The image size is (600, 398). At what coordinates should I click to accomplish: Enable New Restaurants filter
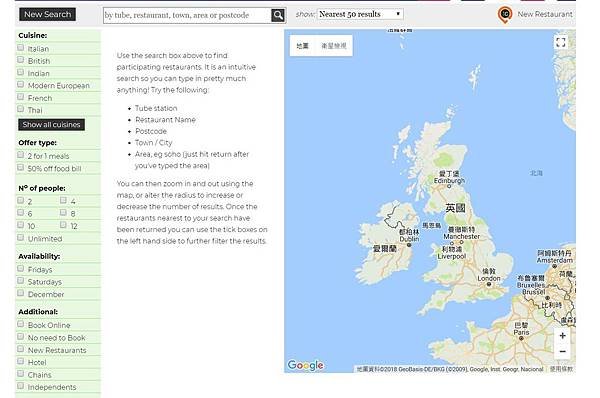tap(21, 349)
